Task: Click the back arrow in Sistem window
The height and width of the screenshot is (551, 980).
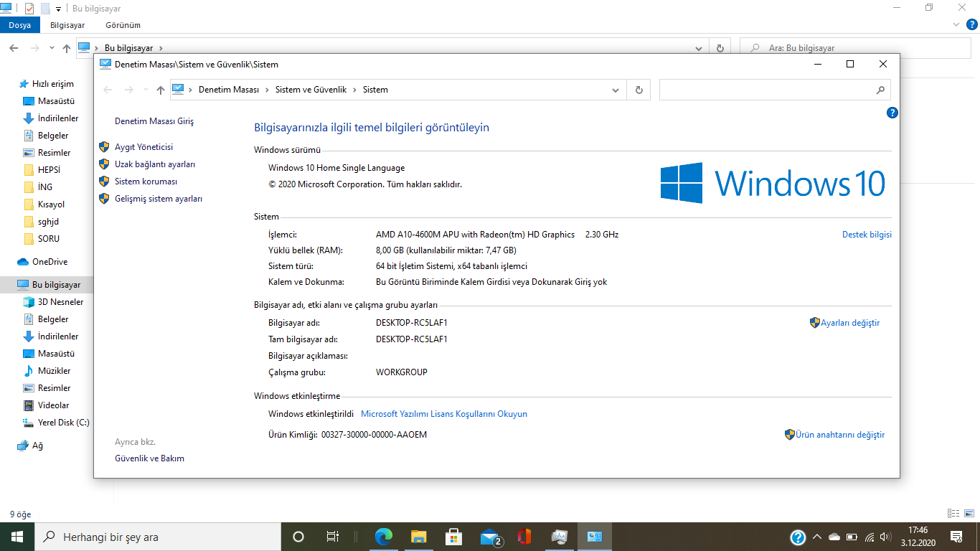Action: click(108, 90)
